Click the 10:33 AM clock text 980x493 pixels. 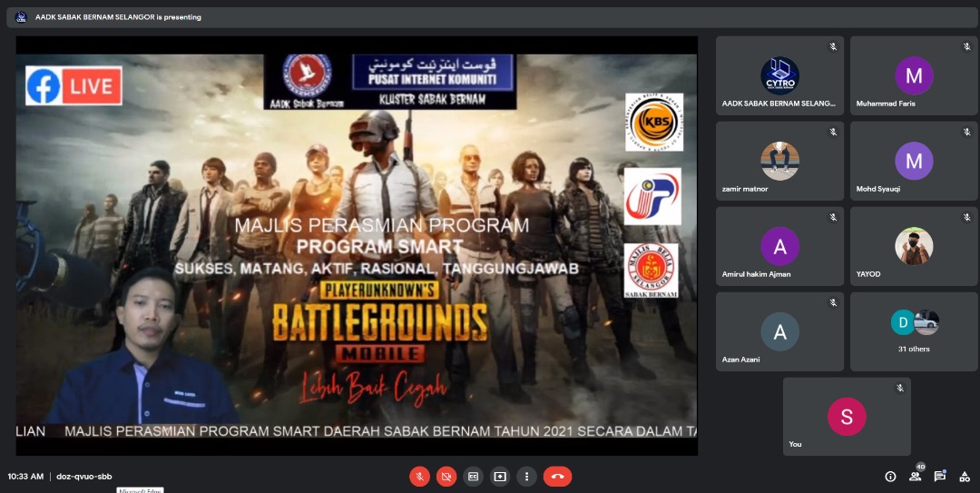(25, 477)
